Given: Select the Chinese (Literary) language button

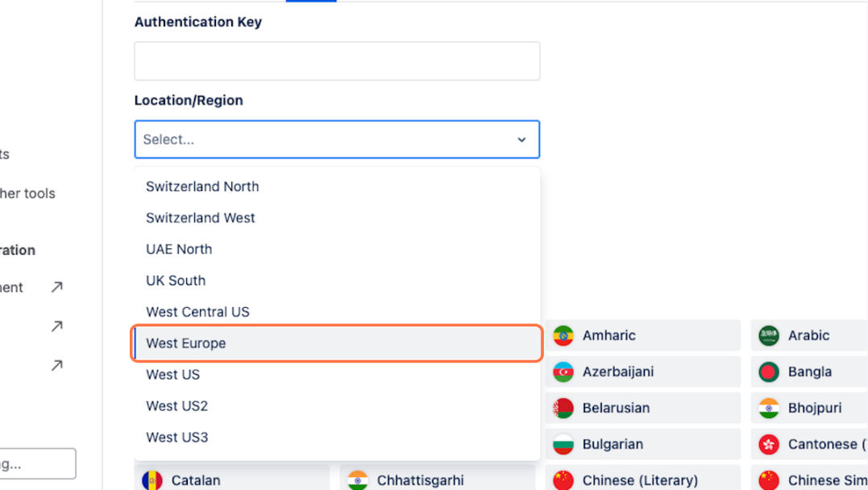Looking at the screenshot, I should click(642, 480).
